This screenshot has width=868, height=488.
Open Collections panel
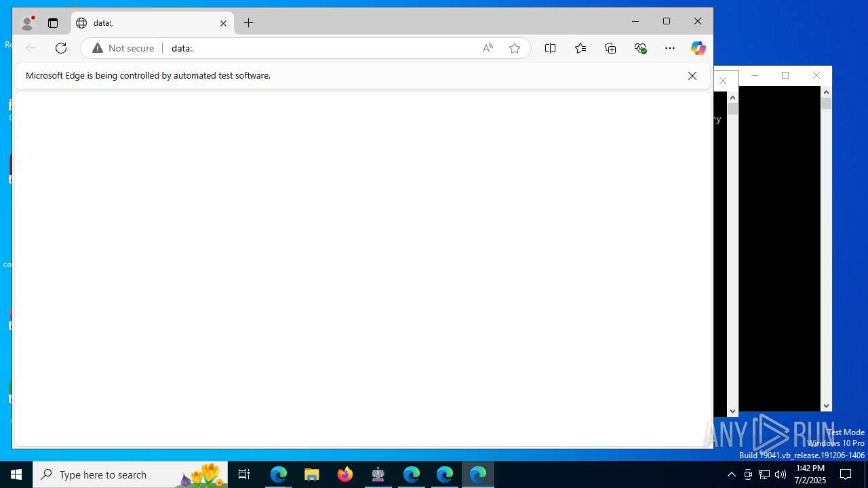tap(610, 47)
